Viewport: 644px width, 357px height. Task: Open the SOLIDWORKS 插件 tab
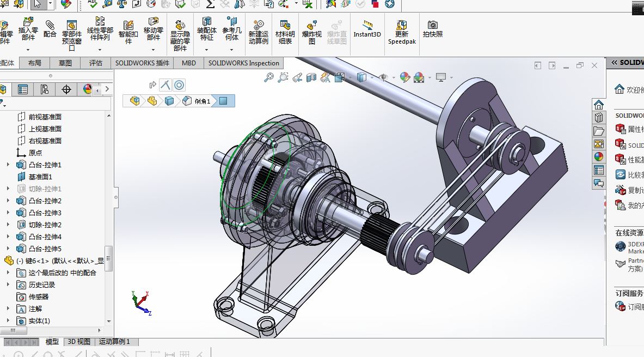tap(142, 63)
